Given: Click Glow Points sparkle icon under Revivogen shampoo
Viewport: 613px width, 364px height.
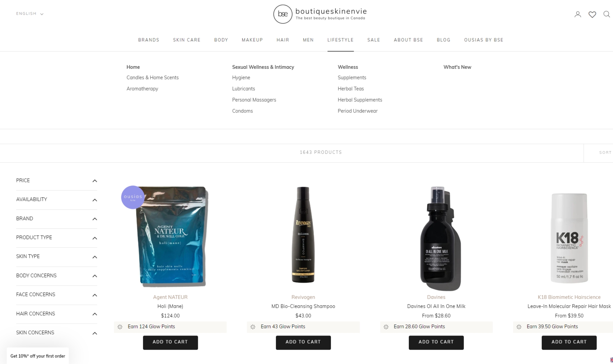Looking at the screenshot, I should point(253,327).
